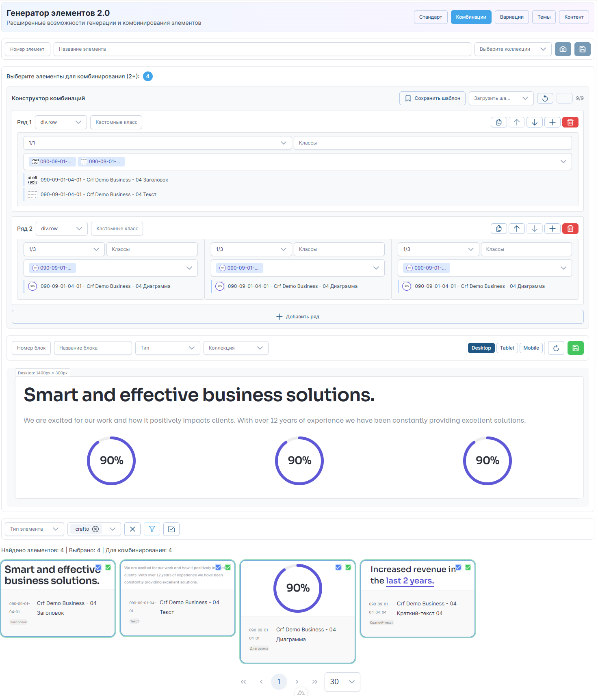Go to last page double-right arrows
Image resolution: width=598 pixels, height=700 pixels.
click(x=315, y=682)
